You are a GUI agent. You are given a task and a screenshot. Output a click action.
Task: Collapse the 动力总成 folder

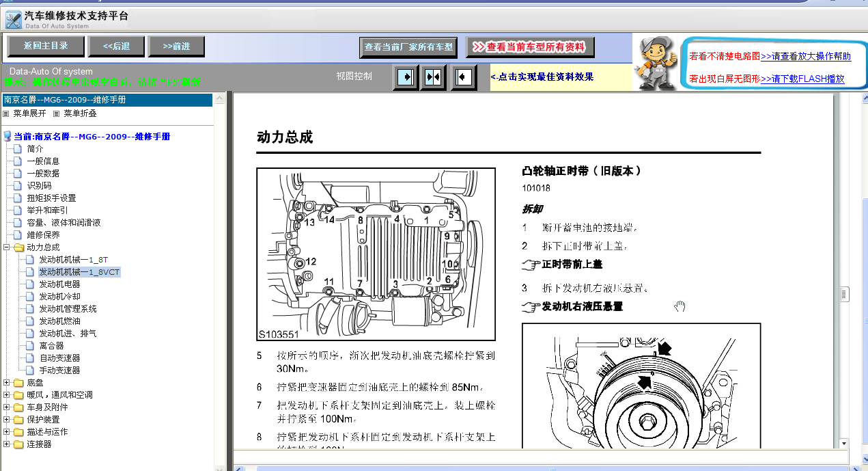pyautogui.click(x=6, y=247)
